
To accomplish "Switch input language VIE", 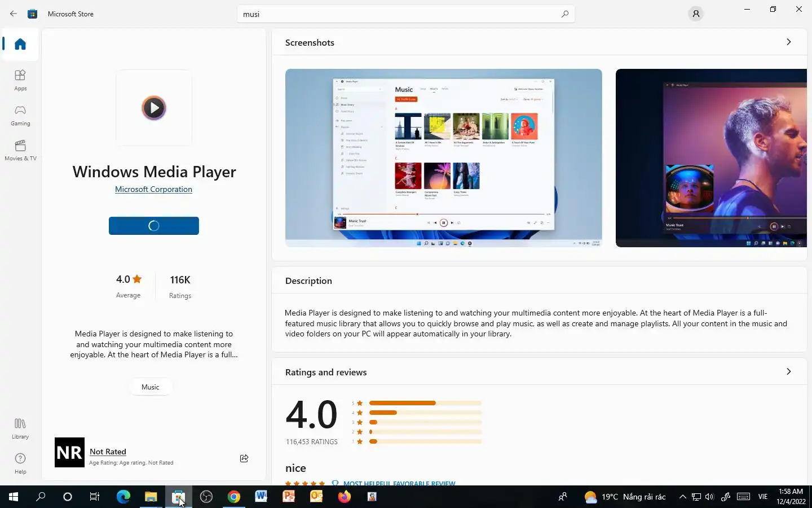I will (x=763, y=497).
